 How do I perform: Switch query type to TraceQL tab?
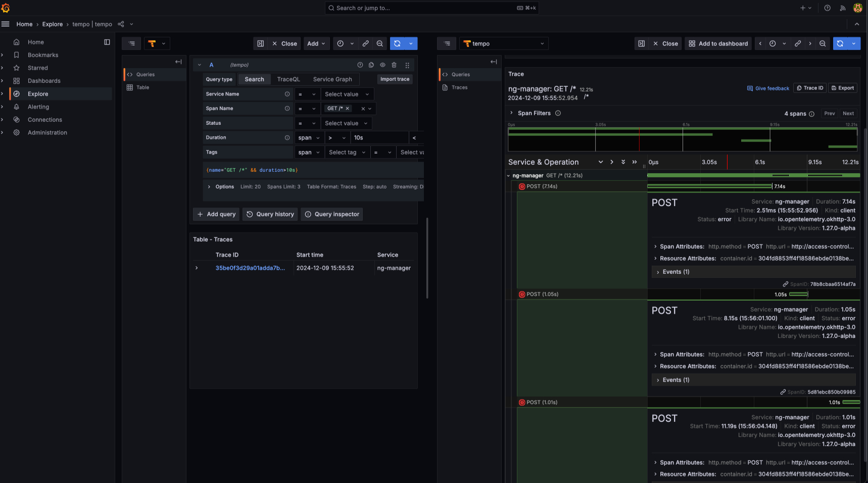pos(288,79)
